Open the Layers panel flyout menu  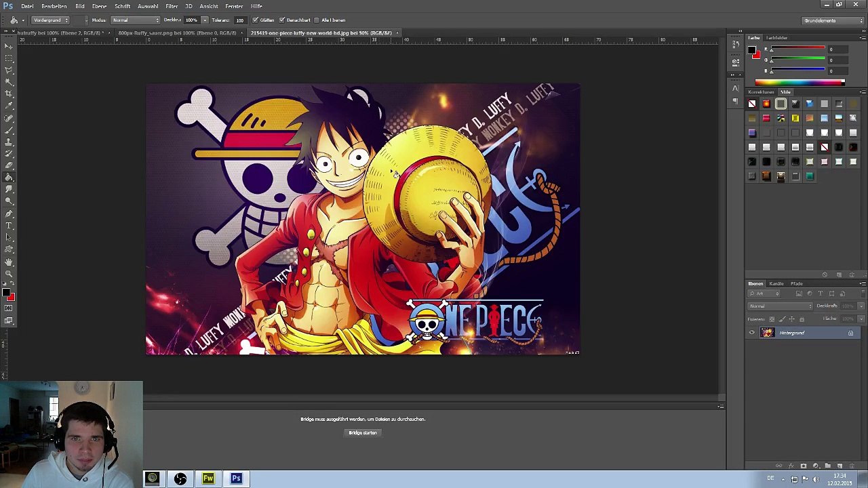(862, 283)
